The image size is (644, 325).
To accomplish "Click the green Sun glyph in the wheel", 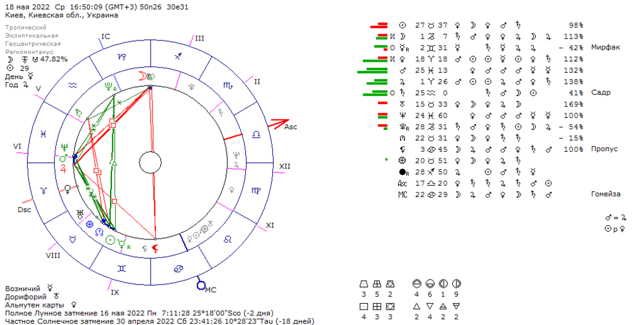I will pos(110,241).
